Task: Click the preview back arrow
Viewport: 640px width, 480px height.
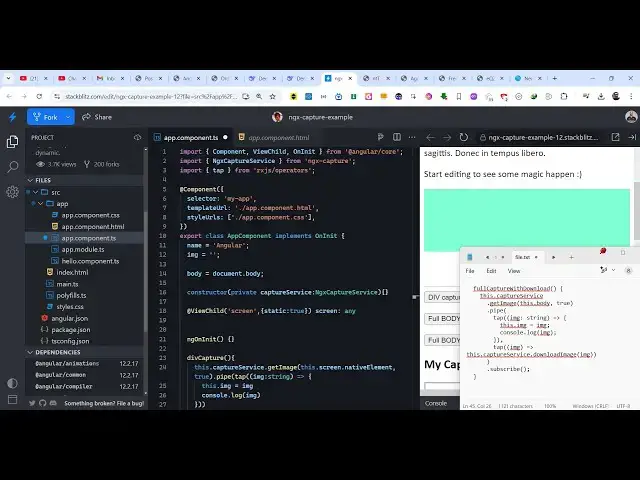Action: point(430,138)
